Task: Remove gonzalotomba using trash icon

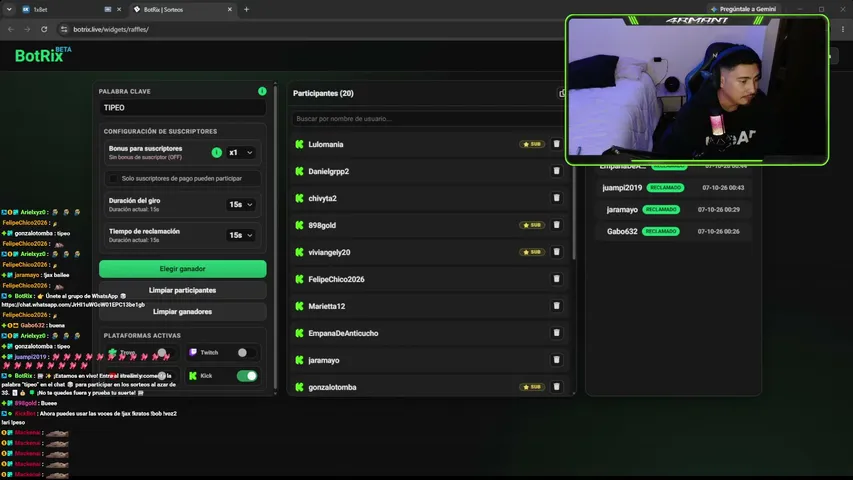Action: [556, 387]
